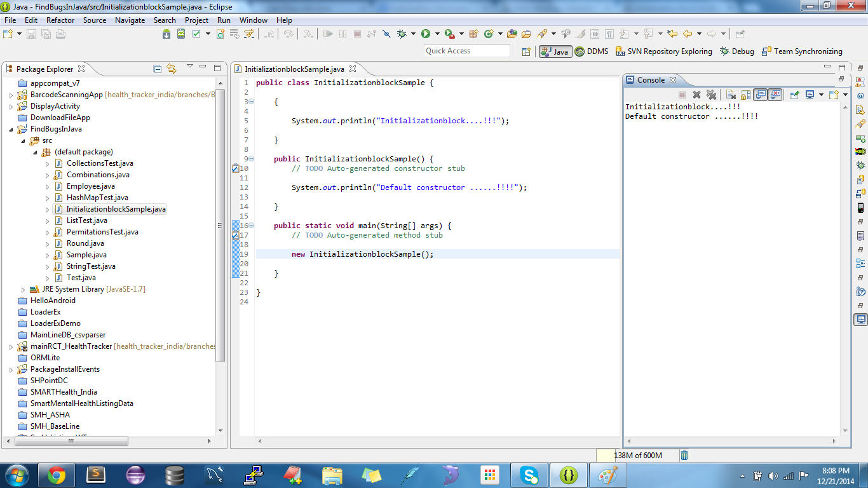This screenshot has width=868, height=488.
Task: Click the Skip All Breakpoints icon
Action: [x=386, y=34]
